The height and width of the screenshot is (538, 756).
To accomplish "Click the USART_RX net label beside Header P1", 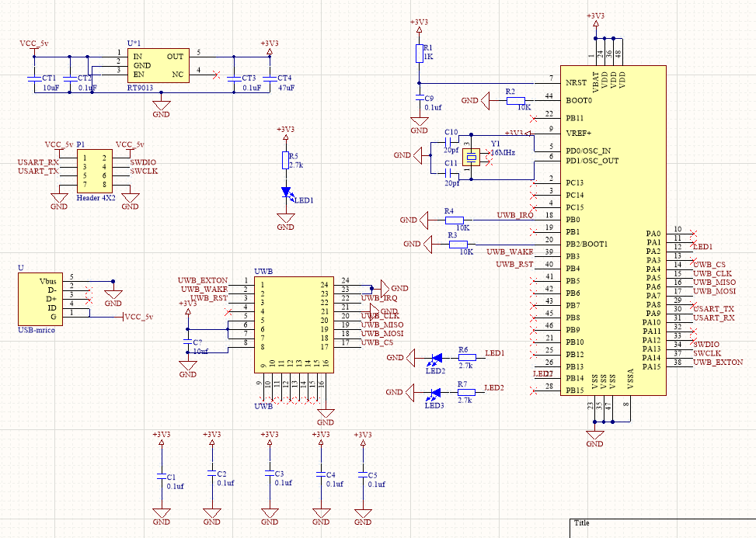I will [x=38, y=162].
